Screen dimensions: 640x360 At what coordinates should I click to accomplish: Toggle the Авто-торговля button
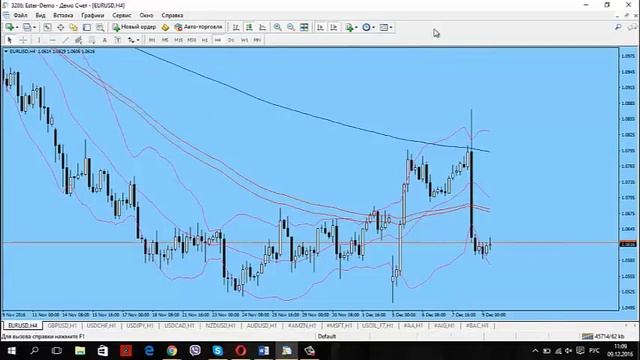click(x=198, y=27)
